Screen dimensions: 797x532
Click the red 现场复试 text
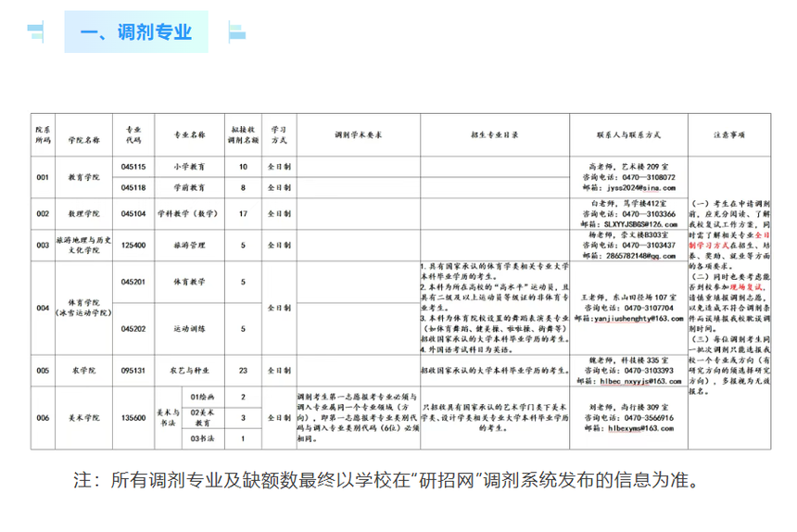tap(746, 287)
